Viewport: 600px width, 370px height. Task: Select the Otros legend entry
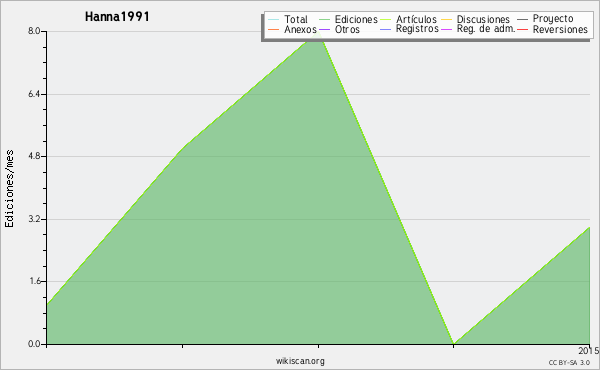[x=339, y=29]
